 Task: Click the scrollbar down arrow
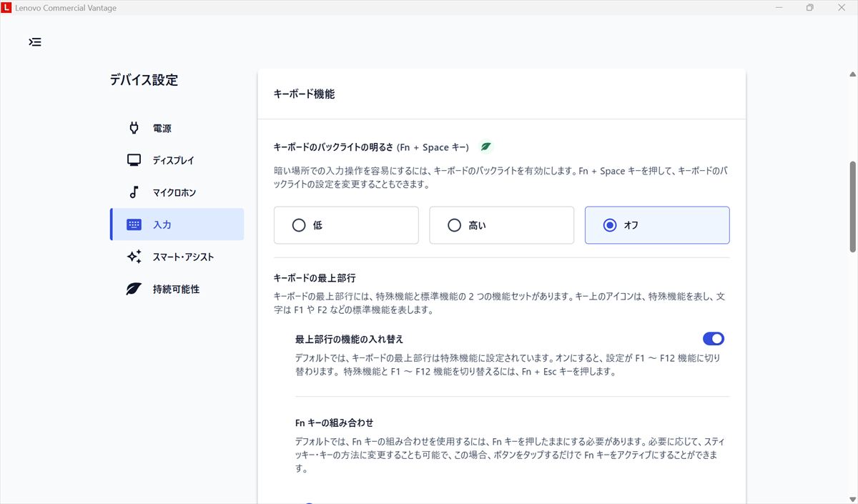(x=852, y=498)
